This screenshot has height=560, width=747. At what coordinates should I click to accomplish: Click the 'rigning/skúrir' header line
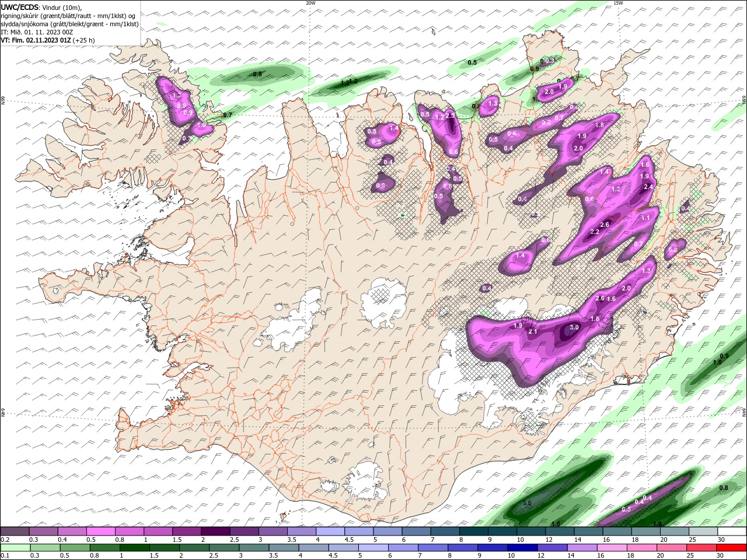click(x=69, y=16)
